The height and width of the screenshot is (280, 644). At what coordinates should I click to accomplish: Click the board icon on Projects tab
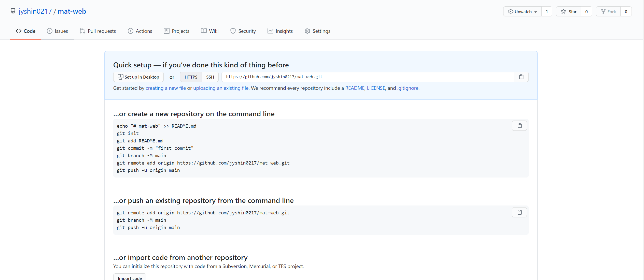[166, 31]
